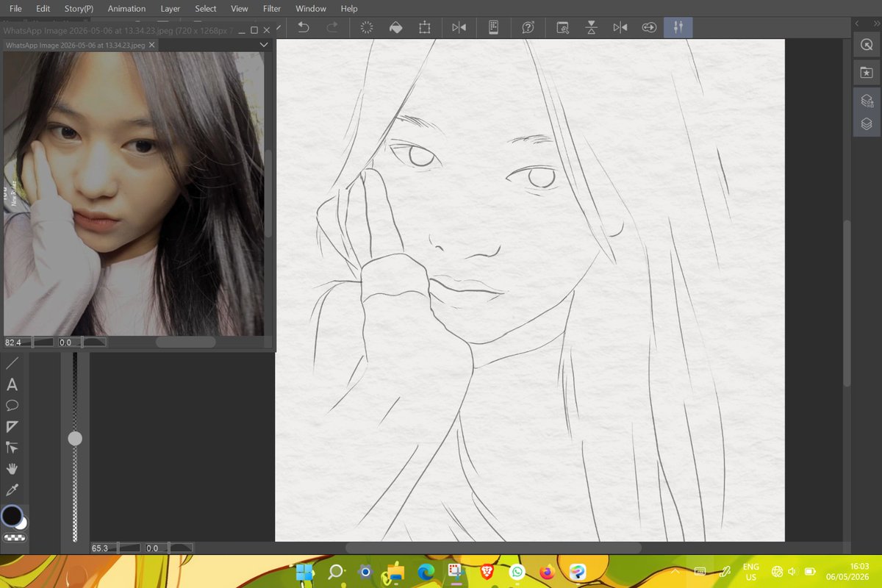Expand the reference window tab list chevron
The height and width of the screenshot is (588, 882).
(264, 45)
